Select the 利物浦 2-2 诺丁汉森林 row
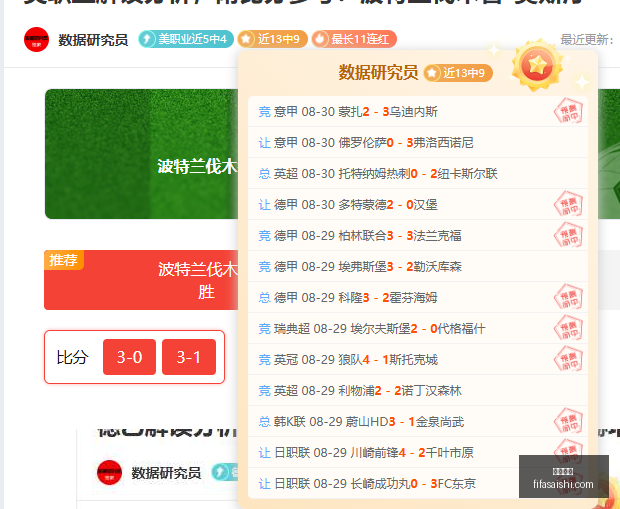 [418, 391]
